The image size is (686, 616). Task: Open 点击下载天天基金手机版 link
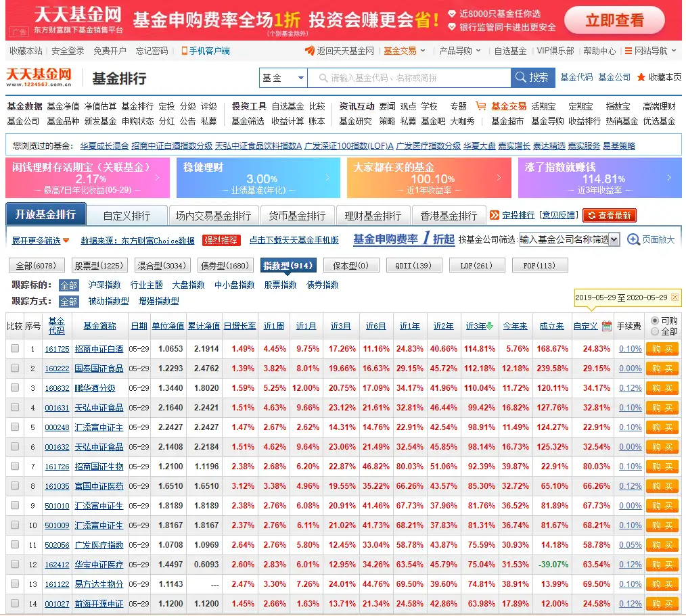294,240
